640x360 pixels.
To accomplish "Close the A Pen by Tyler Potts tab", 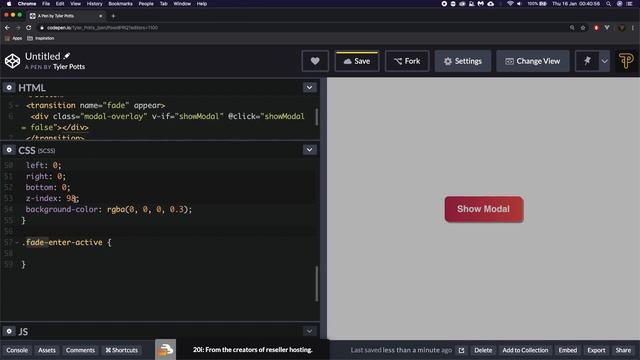I will pyautogui.click(x=100, y=16).
